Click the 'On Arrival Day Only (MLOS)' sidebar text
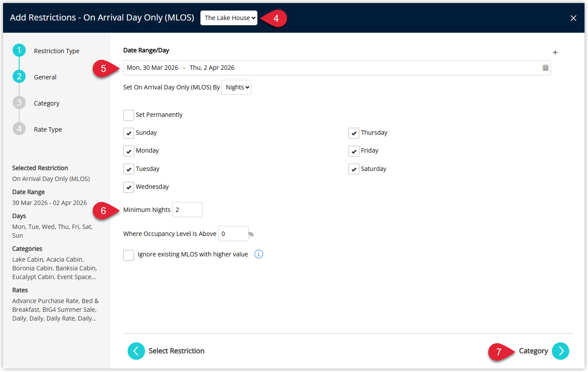The height and width of the screenshot is (372, 588). click(x=51, y=179)
